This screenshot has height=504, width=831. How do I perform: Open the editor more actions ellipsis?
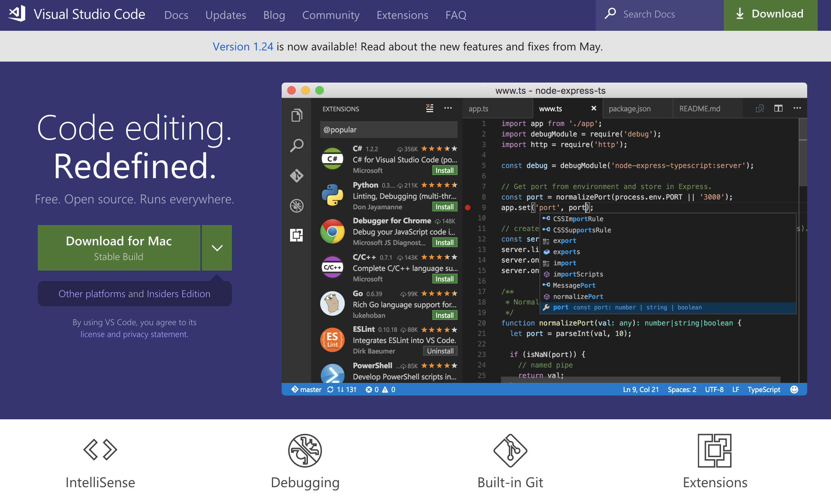coord(797,108)
